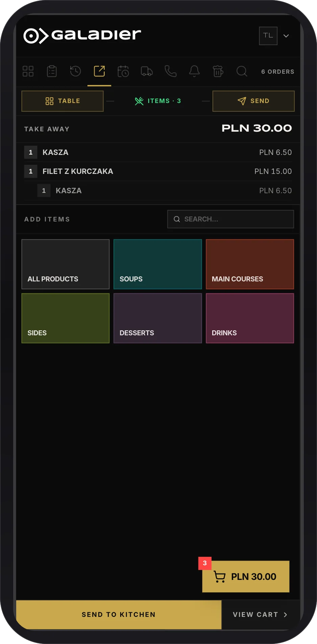Open the floating cart PLN 30.00 button
Viewport: 317px width, 644px height.
[x=246, y=576]
